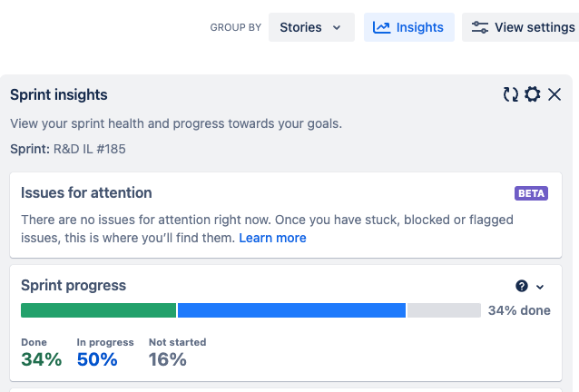Close the Sprint insights panel
The width and height of the screenshot is (579, 392).
point(554,94)
